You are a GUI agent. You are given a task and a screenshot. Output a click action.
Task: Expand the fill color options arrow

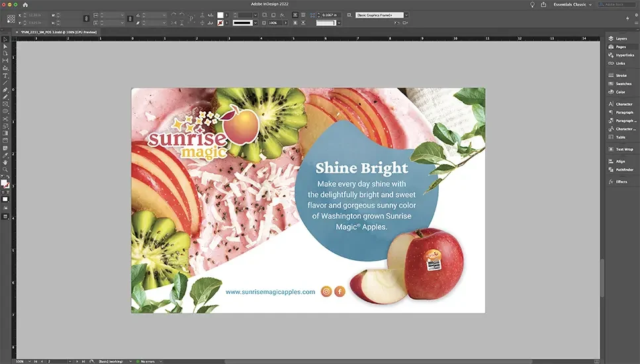coord(226,15)
